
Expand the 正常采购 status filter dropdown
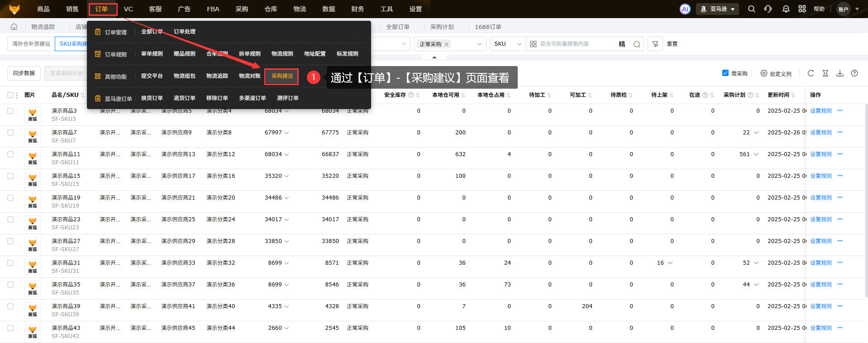[479, 44]
